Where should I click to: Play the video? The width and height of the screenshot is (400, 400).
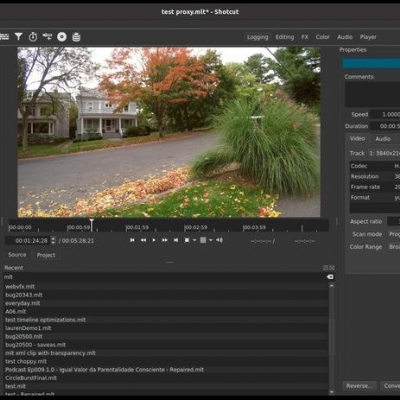(154, 240)
